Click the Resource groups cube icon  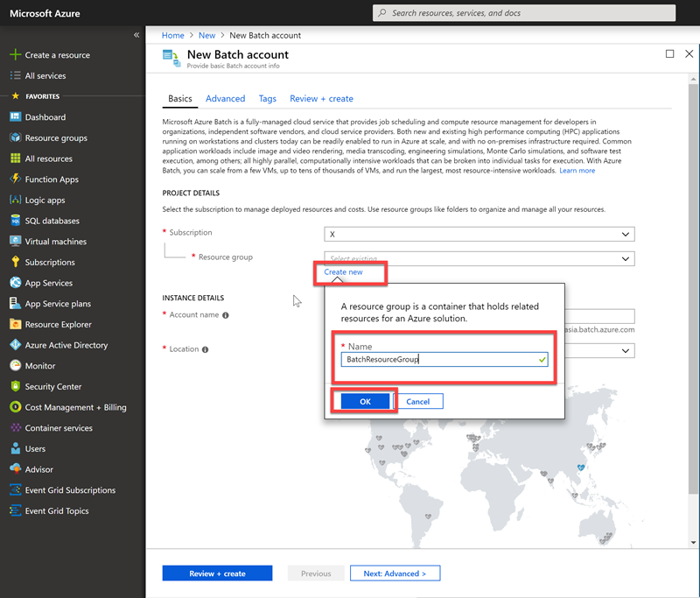[15, 137]
